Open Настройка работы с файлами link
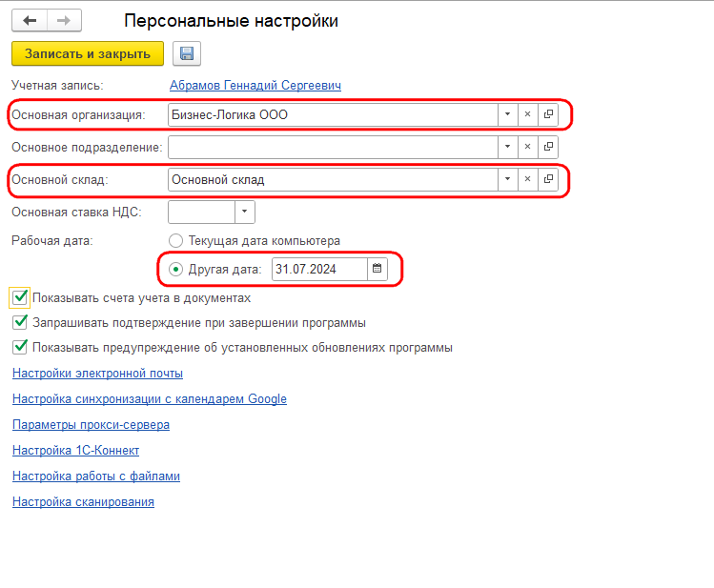This screenshot has height=588, width=714. tap(96, 476)
